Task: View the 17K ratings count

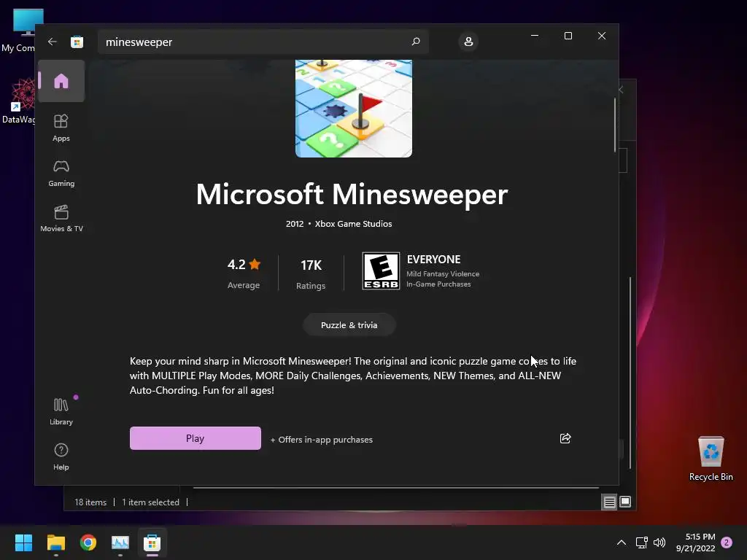Action: (x=311, y=274)
